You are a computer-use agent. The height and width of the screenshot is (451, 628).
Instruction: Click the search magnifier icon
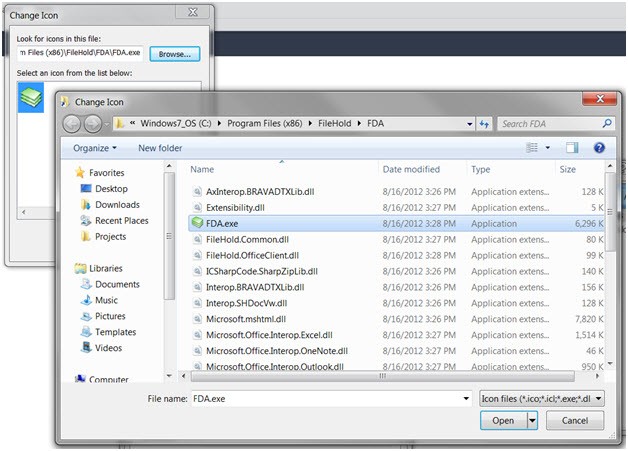(607, 124)
